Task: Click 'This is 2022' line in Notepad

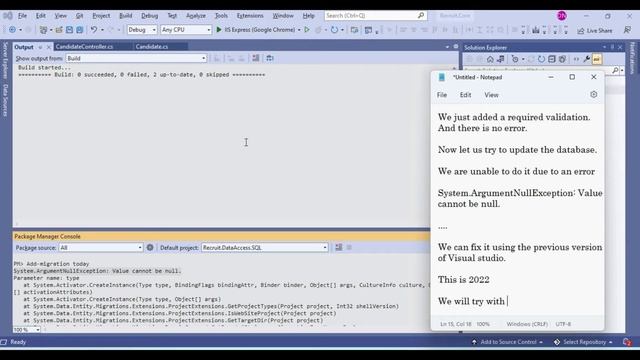Action: click(463, 280)
